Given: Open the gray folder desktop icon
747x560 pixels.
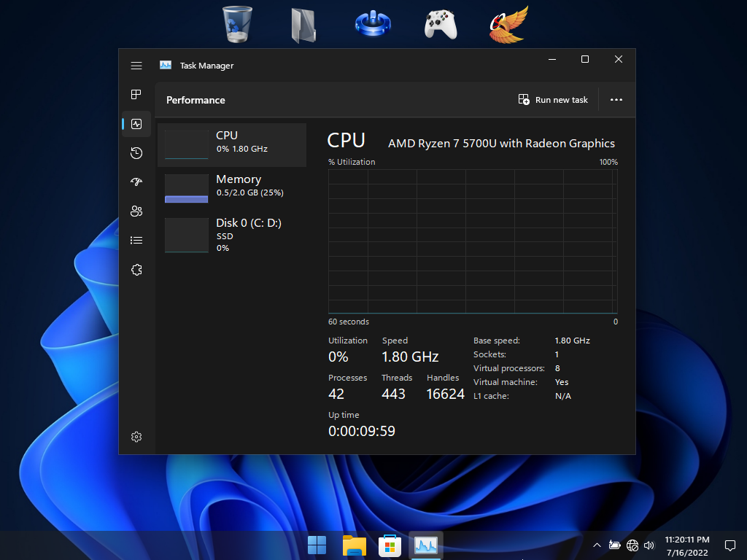Looking at the screenshot, I should tap(304, 26).
